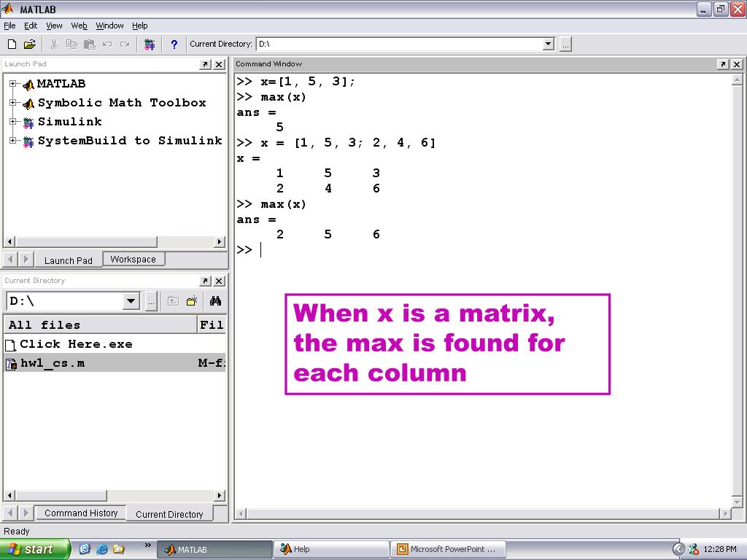Expand the Symbolic Math Toolbox node

(x=13, y=103)
